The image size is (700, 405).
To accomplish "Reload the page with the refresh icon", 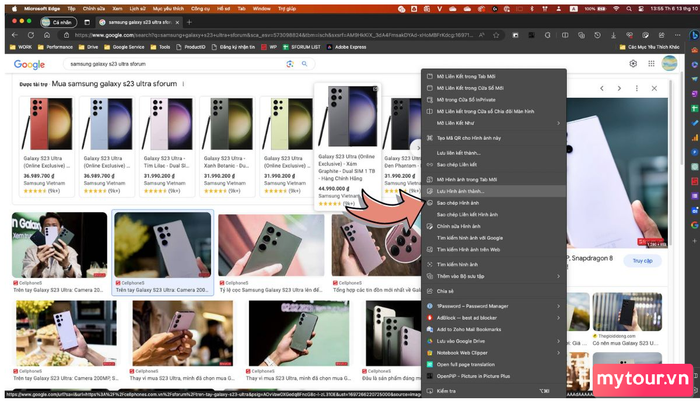I will click(x=31, y=35).
